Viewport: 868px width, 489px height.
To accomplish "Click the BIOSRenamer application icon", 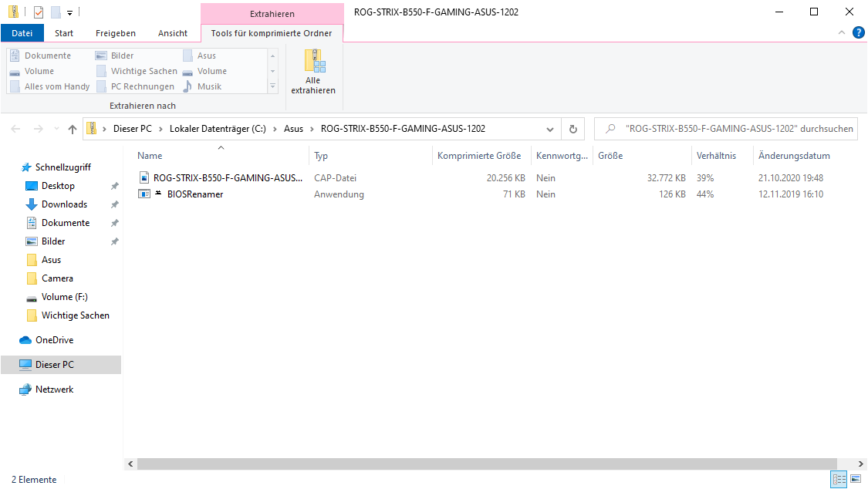I will tap(144, 194).
